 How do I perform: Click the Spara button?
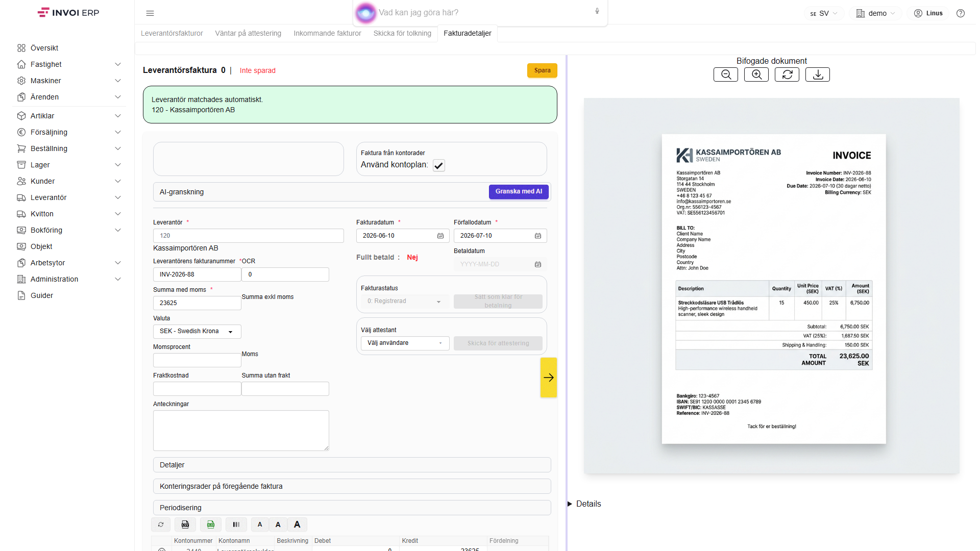tap(542, 70)
